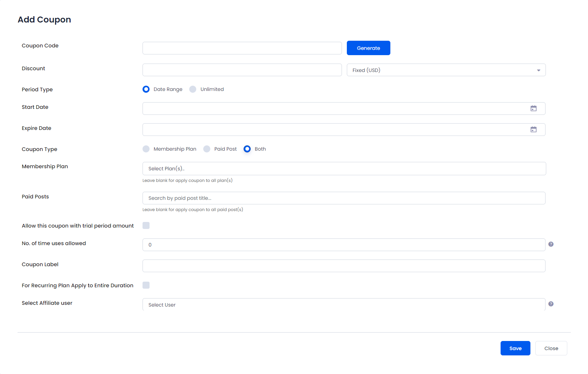Viewport: 588px width, 374px height.
Task: Focus the Coupon Label input field
Action: 344,266
